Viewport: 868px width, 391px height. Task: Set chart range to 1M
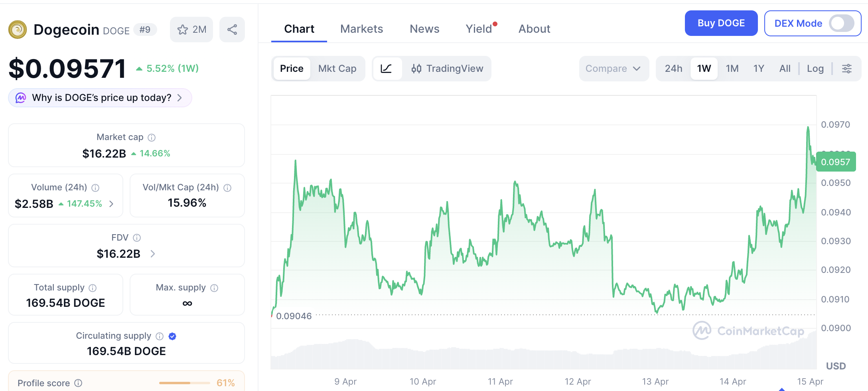click(732, 69)
